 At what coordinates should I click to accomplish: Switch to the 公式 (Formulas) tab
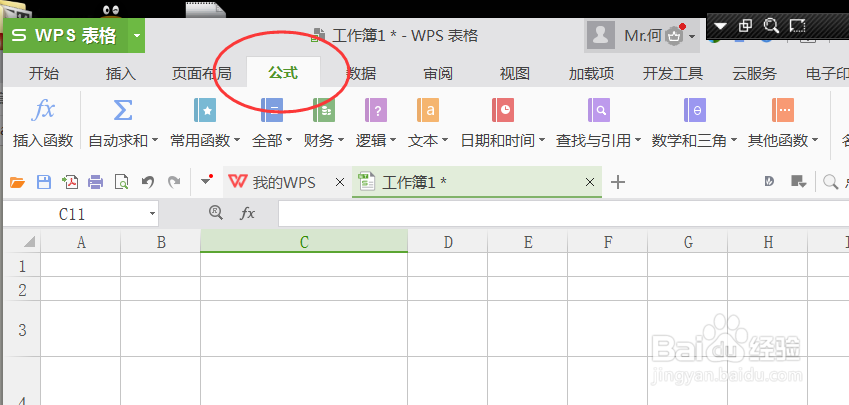(x=283, y=73)
